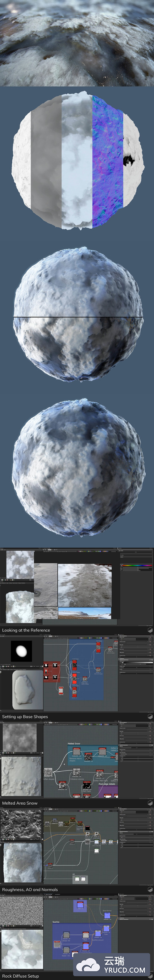Select the red frame in Base Shapes graph
Viewport: 154px width, 980px height.
tap(52, 672)
